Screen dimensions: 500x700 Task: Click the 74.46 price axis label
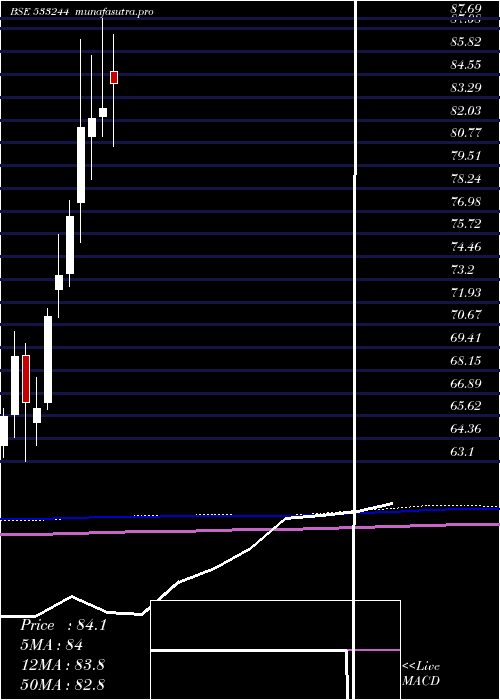click(x=466, y=246)
